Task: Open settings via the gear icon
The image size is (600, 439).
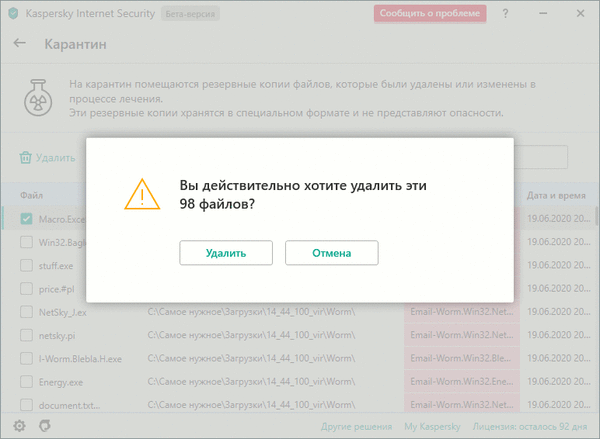Action: coord(18,426)
